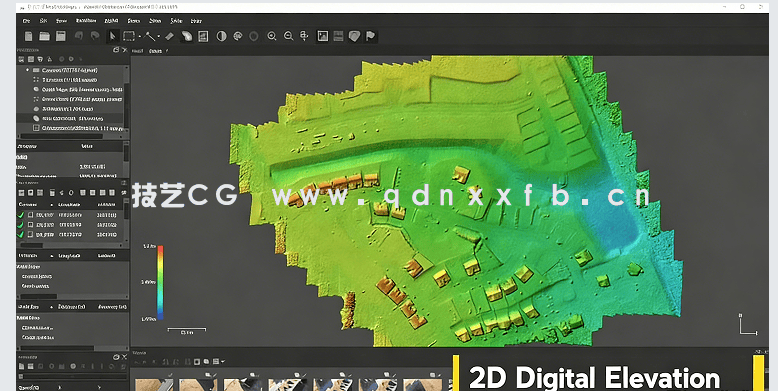The height and width of the screenshot is (391, 778).
Task: Close the upper-left workspace panel
Action: (125, 50)
